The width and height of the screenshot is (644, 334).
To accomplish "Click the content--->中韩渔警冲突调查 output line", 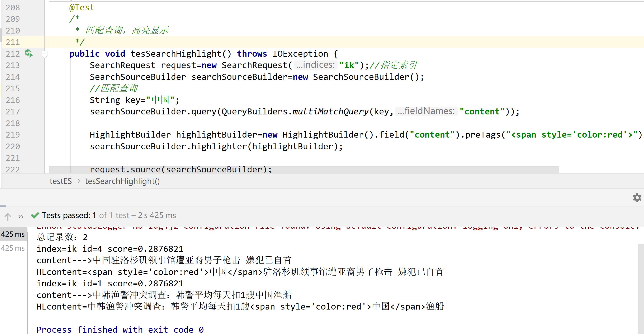I will [164, 295].
